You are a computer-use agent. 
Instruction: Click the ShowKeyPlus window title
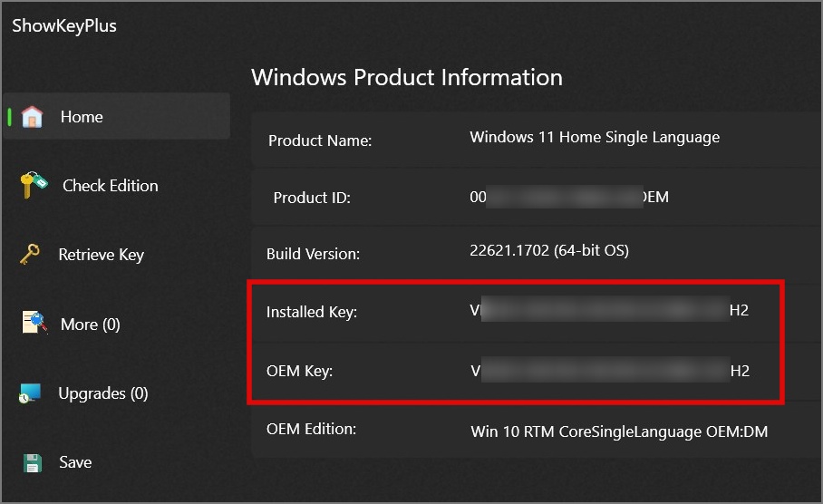pyautogui.click(x=64, y=26)
